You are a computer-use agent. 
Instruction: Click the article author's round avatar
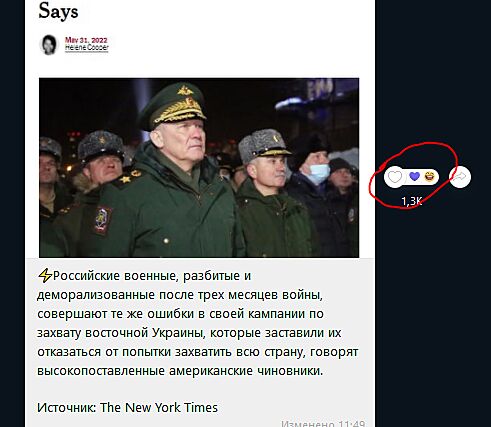[x=49, y=44]
